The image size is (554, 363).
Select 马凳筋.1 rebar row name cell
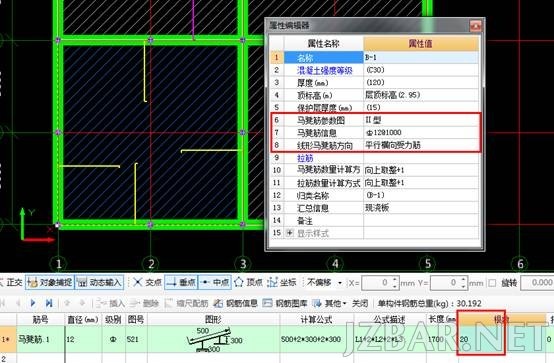click(x=40, y=339)
